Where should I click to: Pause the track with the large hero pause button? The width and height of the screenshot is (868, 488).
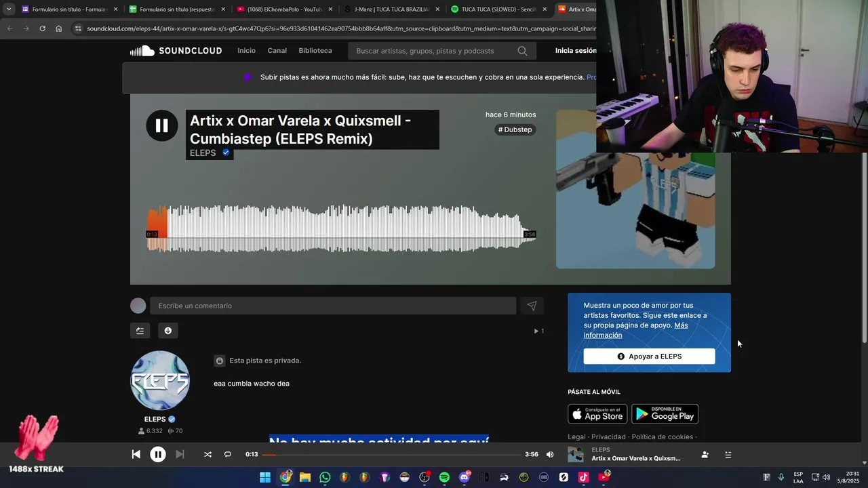tap(161, 125)
